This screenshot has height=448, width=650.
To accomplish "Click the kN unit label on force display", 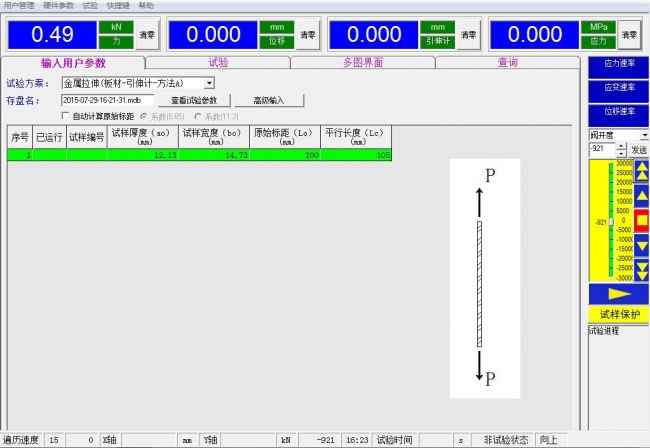I will 116,27.
